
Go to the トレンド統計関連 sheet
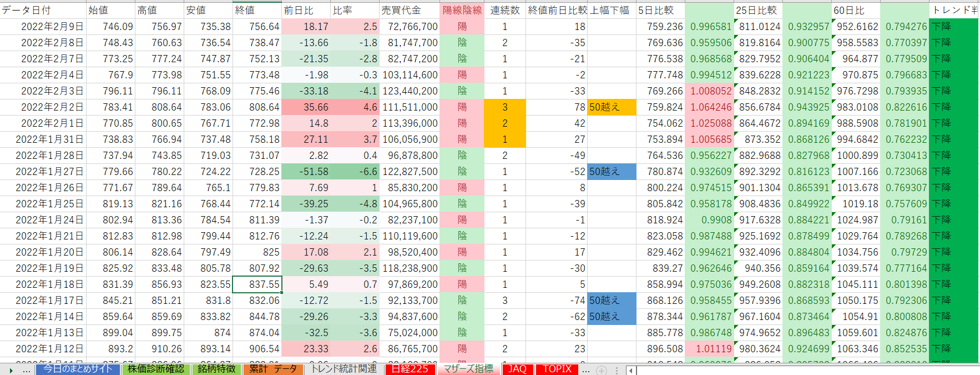click(x=344, y=369)
